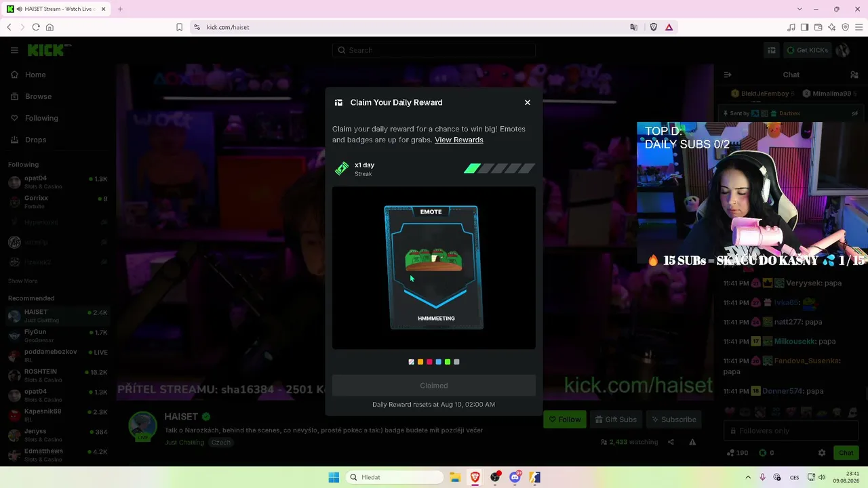Go to the KICK logo homepage

[x=49, y=50]
